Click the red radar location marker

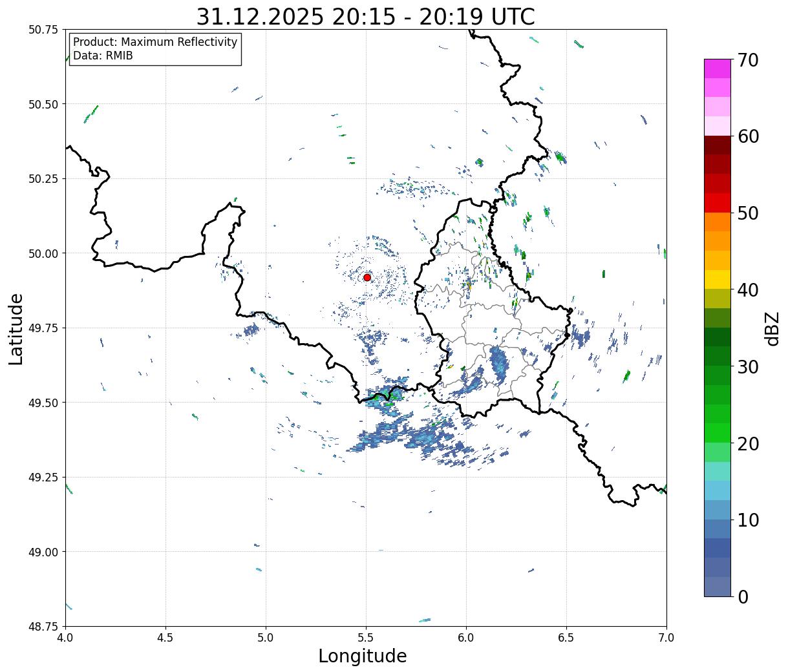[367, 277]
